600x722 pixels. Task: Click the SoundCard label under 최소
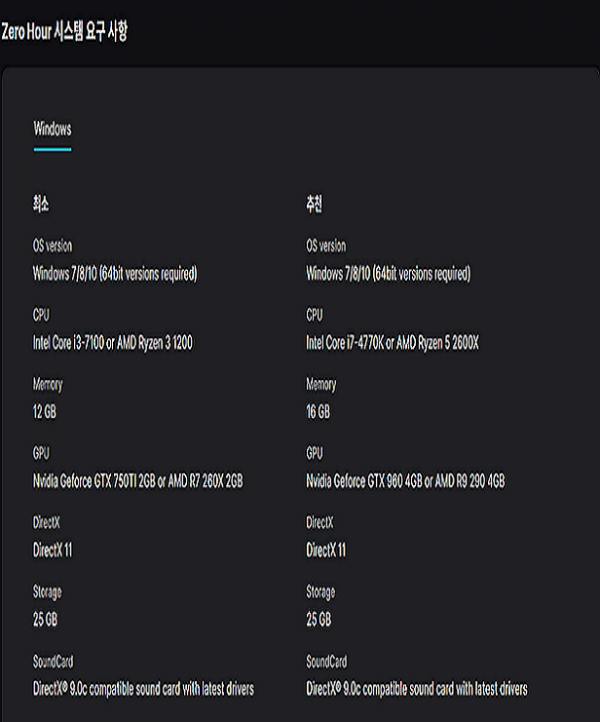coord(53,662)
